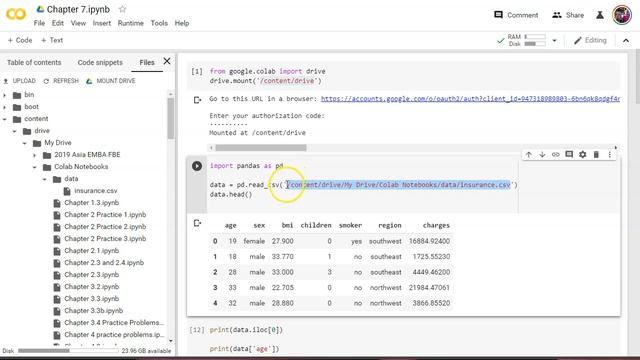Collapse the drive folder
This screenshot has width=640, height=360.
(x=14, y=131)
